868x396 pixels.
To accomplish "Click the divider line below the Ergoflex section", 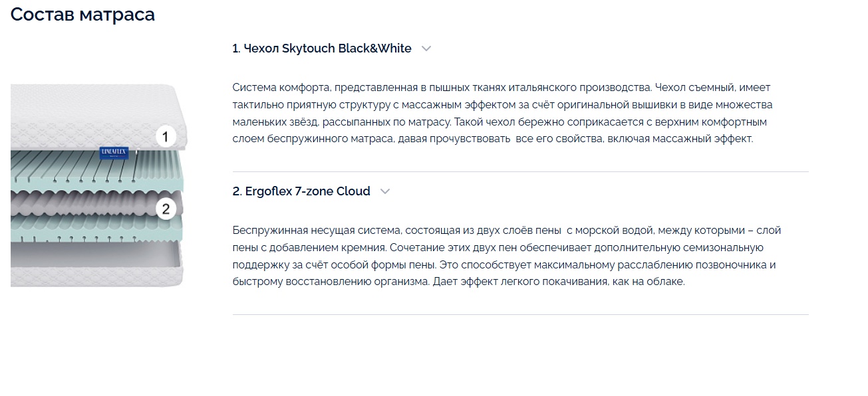I will click(x=520, y=315).
